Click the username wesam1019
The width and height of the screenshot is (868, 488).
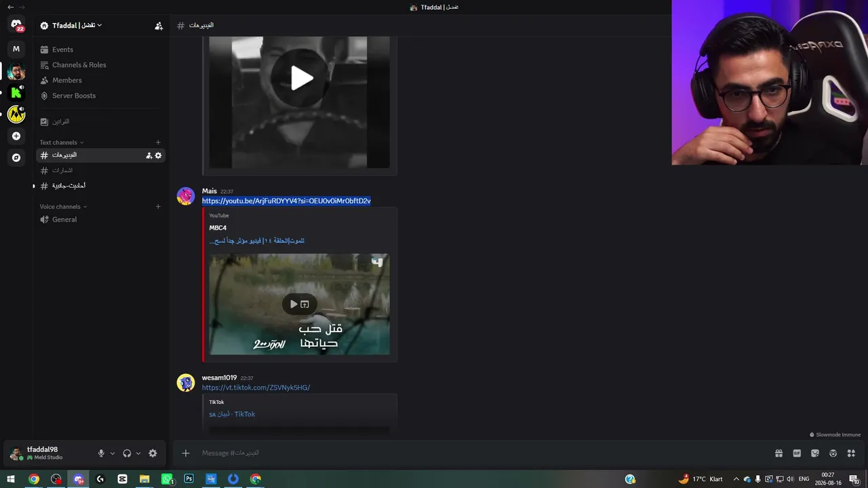[x=219, y=378]
